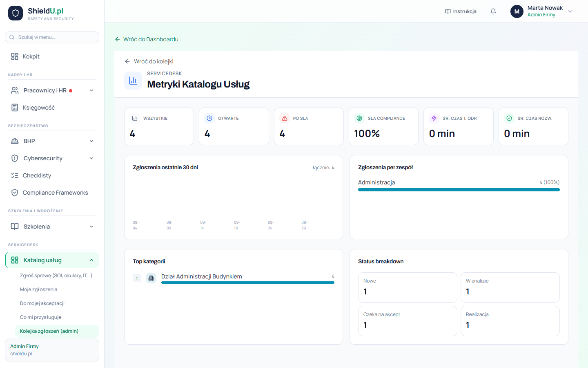The width and height of the screenshot is (588, 368).
Task: Click the Katalog usług grid icon
Action: coord(15,260)
